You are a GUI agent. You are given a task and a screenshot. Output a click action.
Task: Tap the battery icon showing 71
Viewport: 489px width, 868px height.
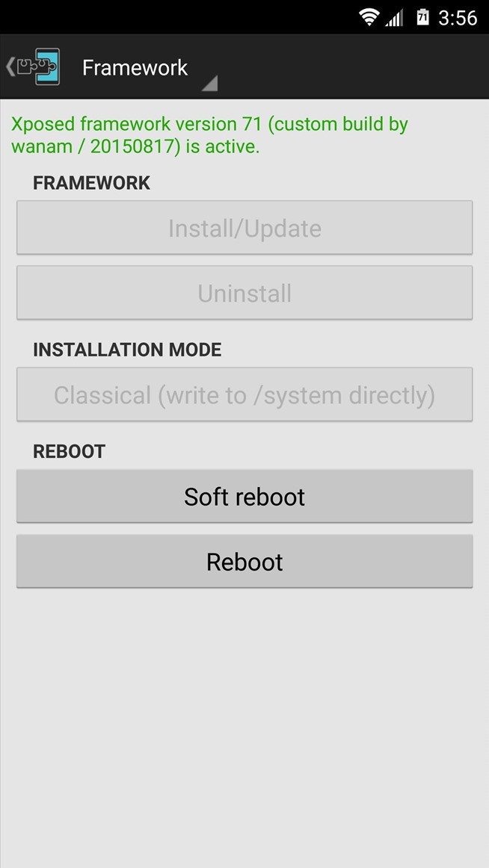point(423,17)
